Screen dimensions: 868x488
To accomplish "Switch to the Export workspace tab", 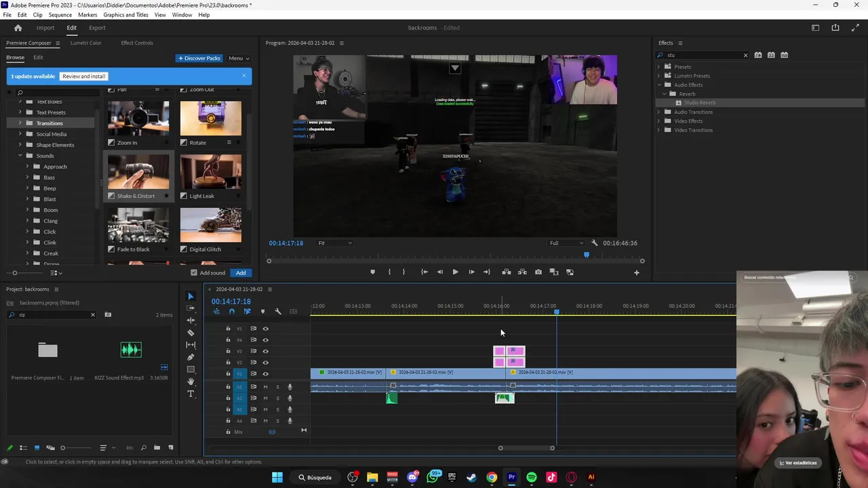I will coord(97,28).
